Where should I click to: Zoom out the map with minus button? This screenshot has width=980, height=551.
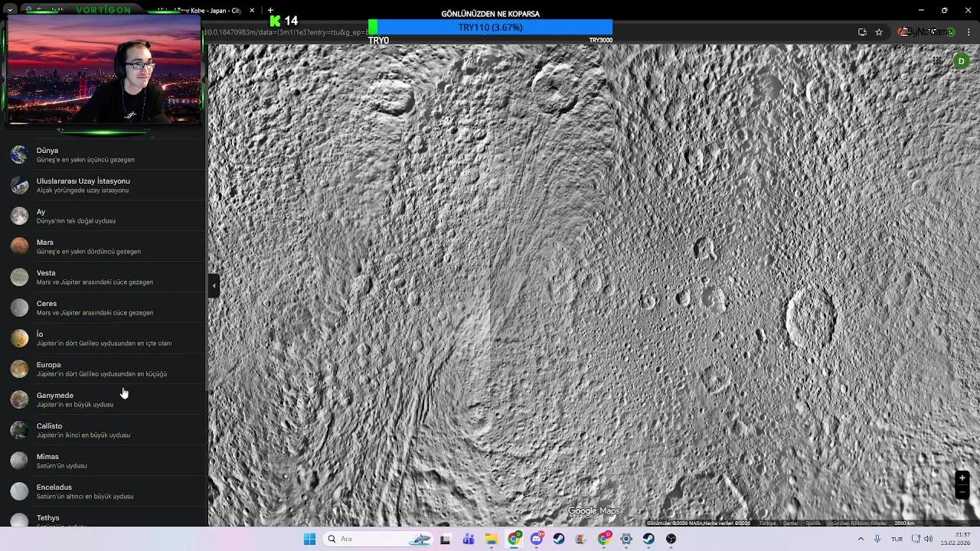pyautogui.click(x=962, y=492)
